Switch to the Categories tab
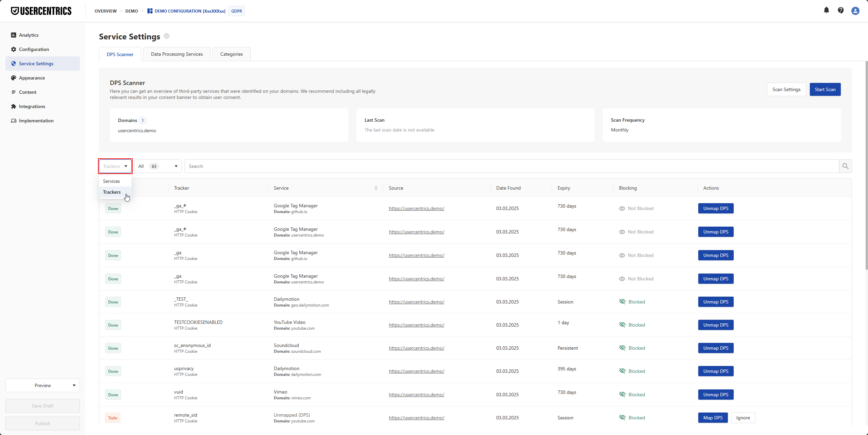 (x=232, y=54)
